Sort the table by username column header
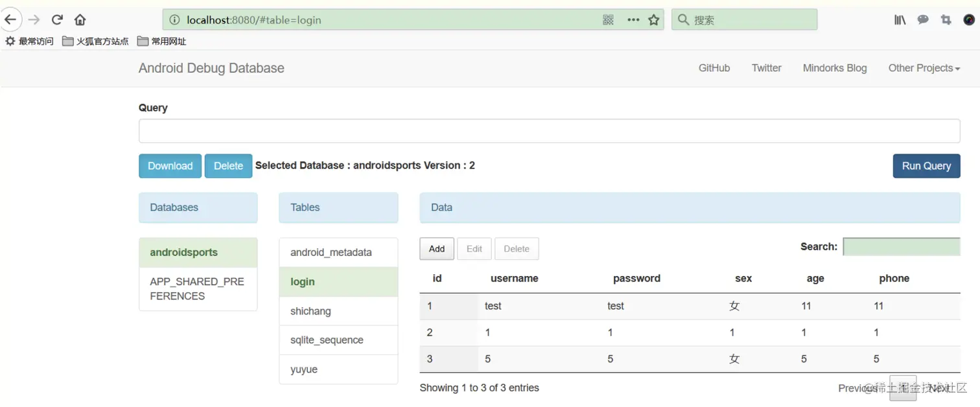980x407 pixels. coord(514,279)
